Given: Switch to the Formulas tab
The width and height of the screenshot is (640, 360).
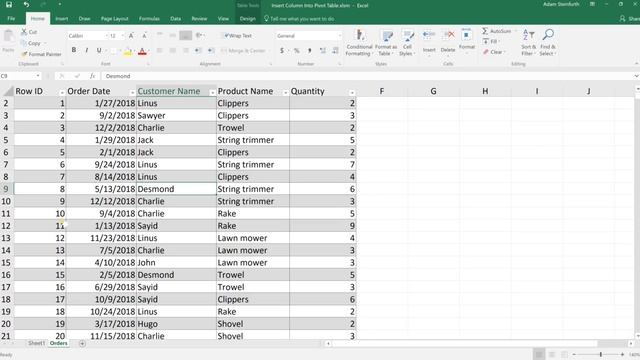Looking at the screenshot, I should (x=149, y=19).
